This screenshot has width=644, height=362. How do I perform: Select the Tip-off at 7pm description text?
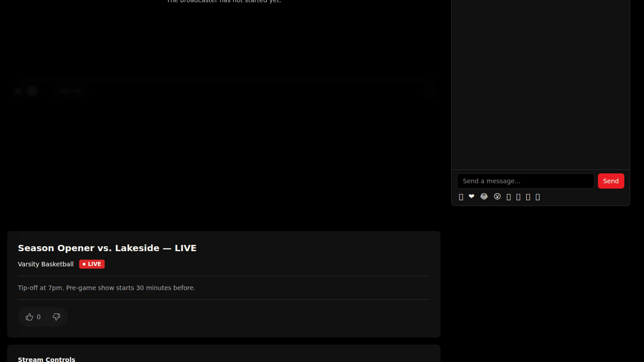(106, 288)
